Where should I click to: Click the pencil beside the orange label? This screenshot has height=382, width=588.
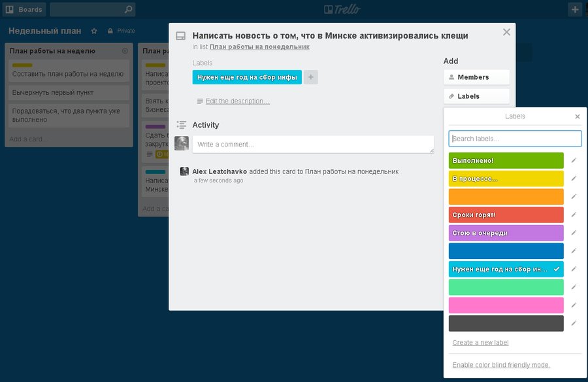(x=574, y=196)
